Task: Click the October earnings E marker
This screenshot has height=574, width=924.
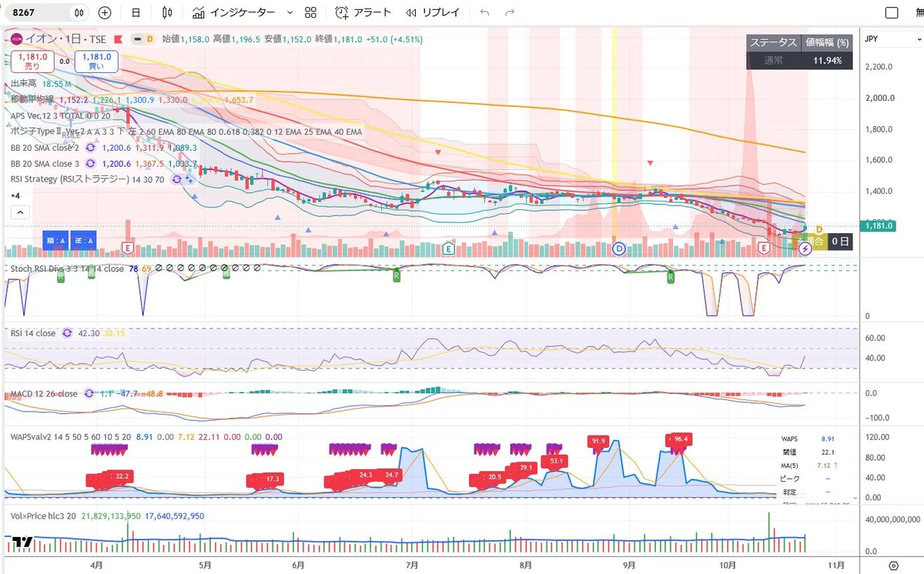Action: (x=764, y=248)
